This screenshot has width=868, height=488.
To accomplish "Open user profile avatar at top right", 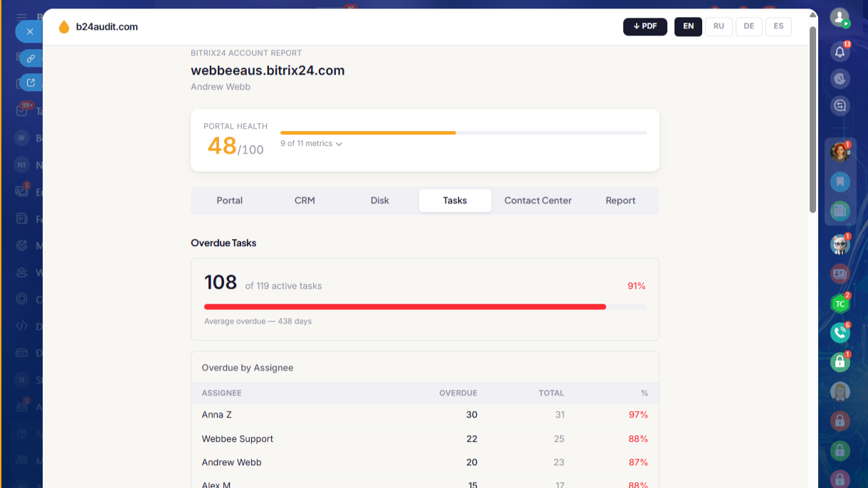I will [x=840, y=18].
